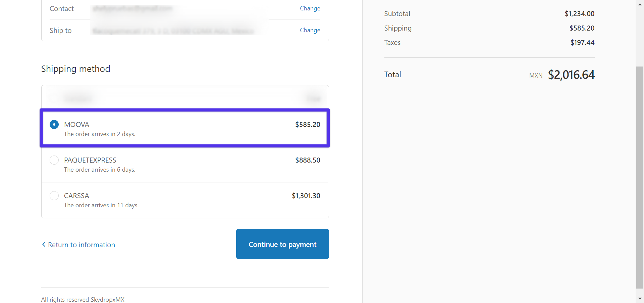Viewport: 644px width, 303px height.
Task: Select the MOOVA shipping radio button
Action: (54, 125)
